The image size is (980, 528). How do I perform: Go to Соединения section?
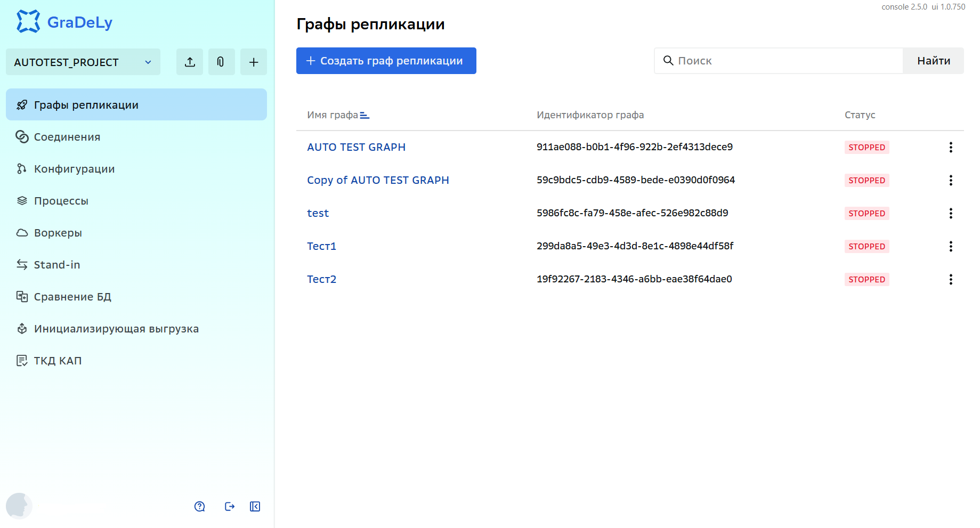[136, 136]
